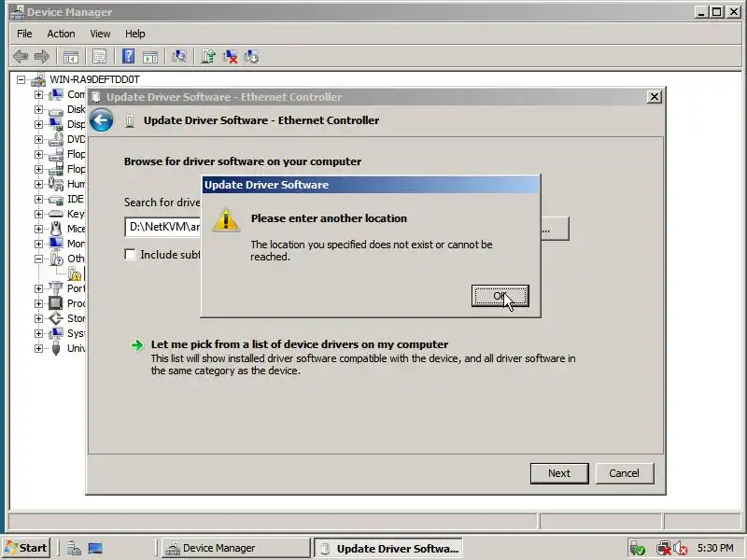Click the Back arrow in Device Manager toolbar
Screen dimensions: 747x560
click(x=21, y=57)
